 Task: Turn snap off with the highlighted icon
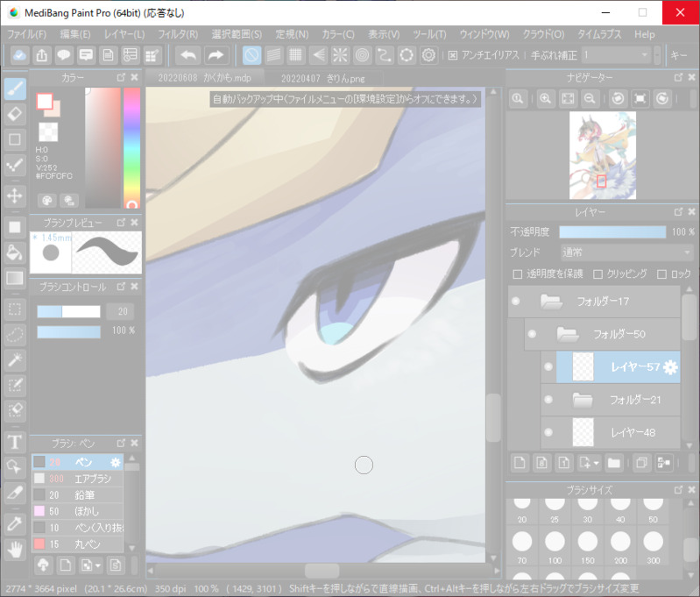point(251,55)
